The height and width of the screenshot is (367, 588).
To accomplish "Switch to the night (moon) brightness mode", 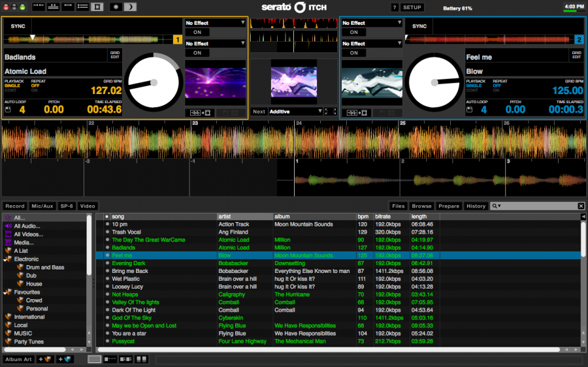I will click(x=130, y=7).
